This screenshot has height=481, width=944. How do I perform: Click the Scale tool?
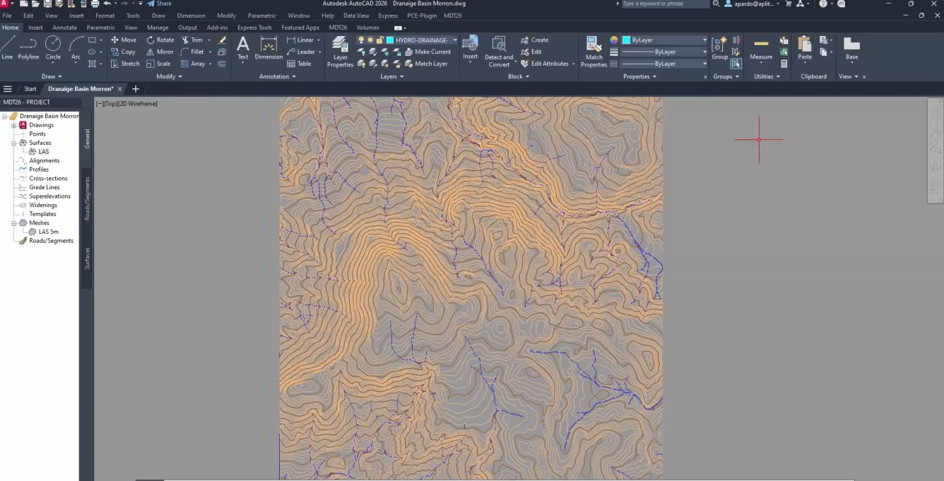tap(158, 63)
